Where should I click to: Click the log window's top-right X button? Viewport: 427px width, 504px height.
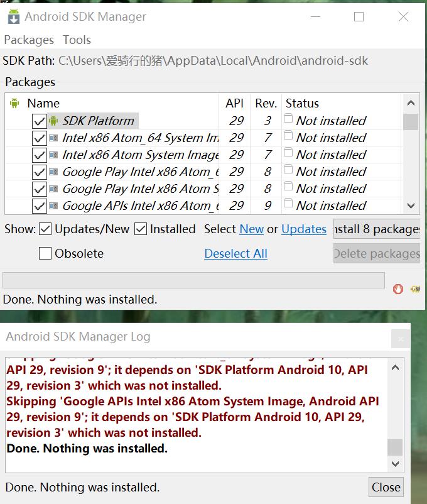click(x=401, y=339)
